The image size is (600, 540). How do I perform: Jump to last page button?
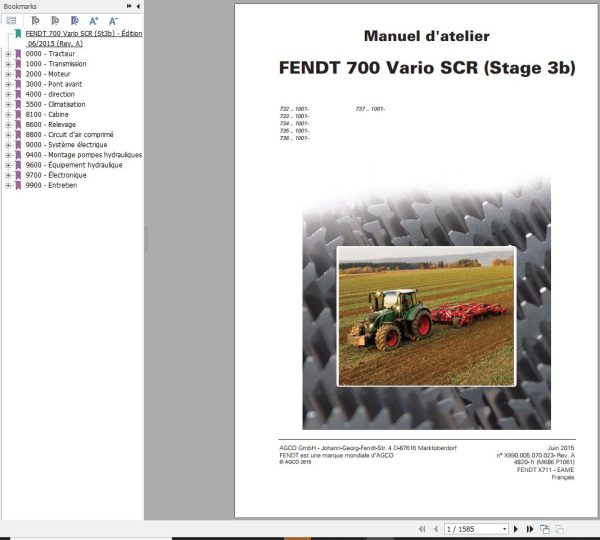tap(530, 529)
